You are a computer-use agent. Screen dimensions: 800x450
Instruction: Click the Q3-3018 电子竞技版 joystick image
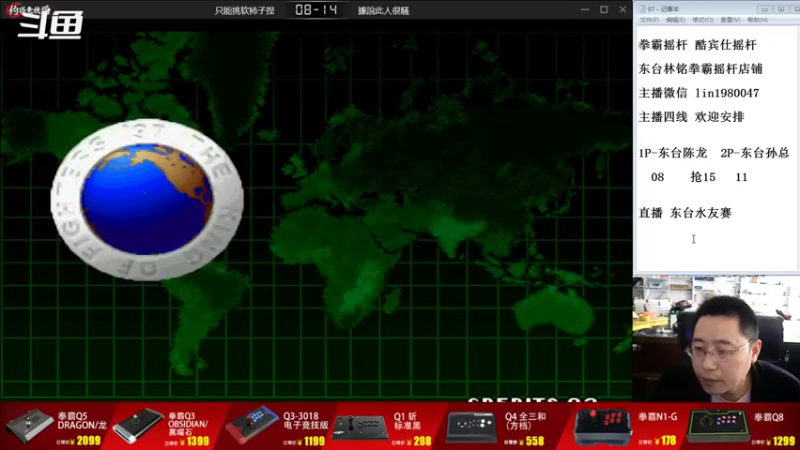(252, 424)
